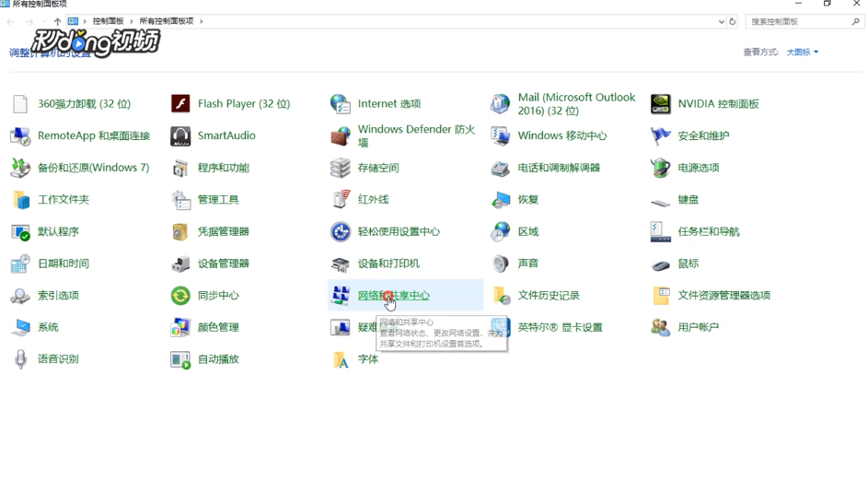Open 颜色管理 icon

[x=180, y=328]
